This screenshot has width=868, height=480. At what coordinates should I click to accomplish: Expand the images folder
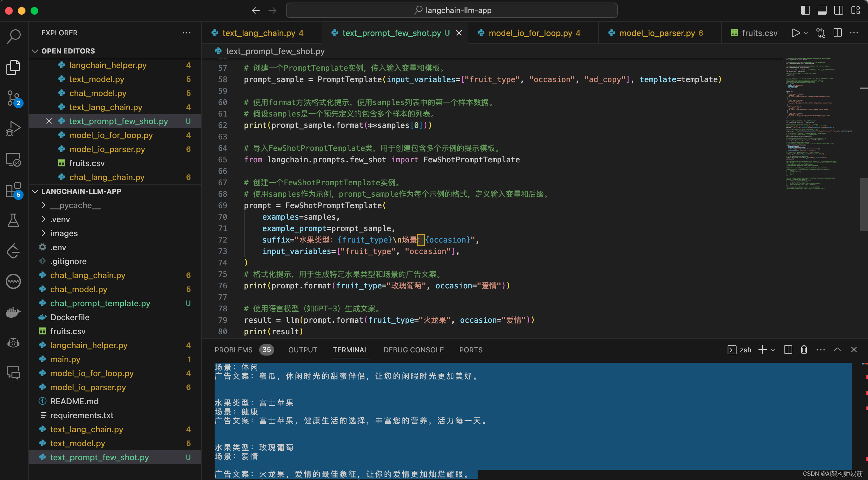click(43, 233)
